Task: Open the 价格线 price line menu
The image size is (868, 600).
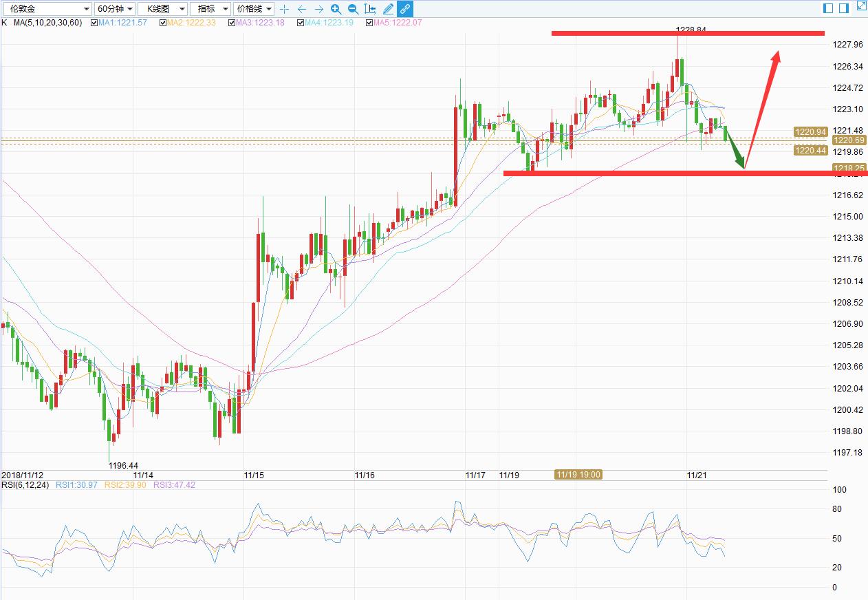Action: tap(254, 9)
